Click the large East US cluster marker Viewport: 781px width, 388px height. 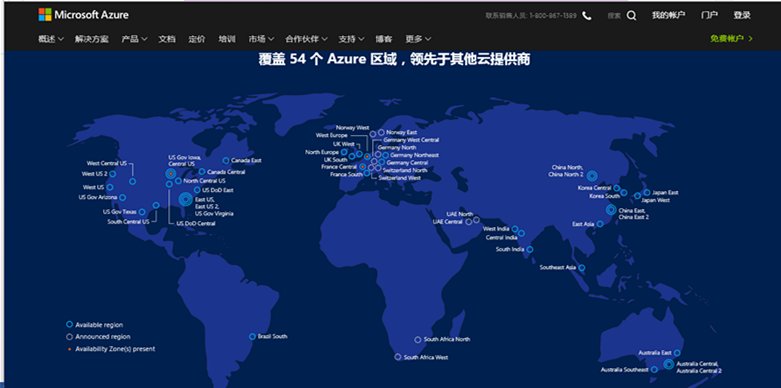click(185, 200)
